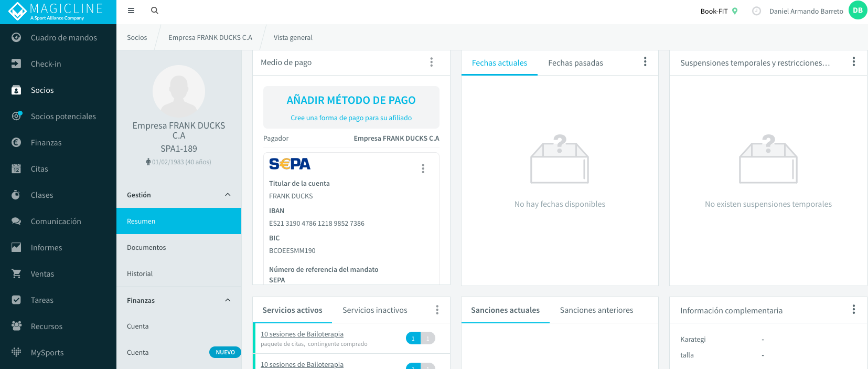Click Empresa FRANK DUCKS C.A breadcrumb
Viewport: 868px width, 369px height.
[x=210, y=37]
